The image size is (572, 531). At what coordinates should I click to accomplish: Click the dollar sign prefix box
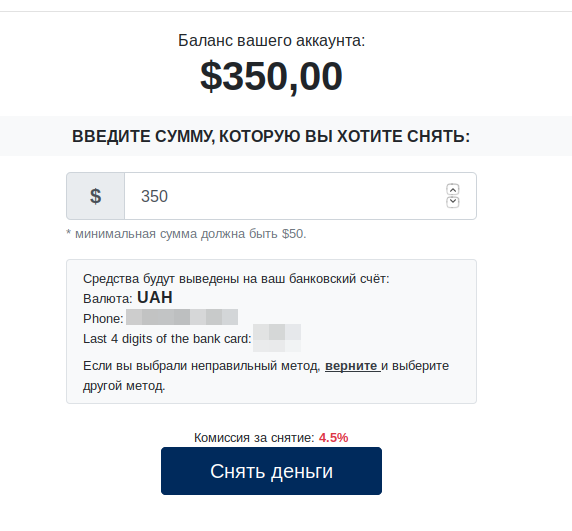point(96,196)
